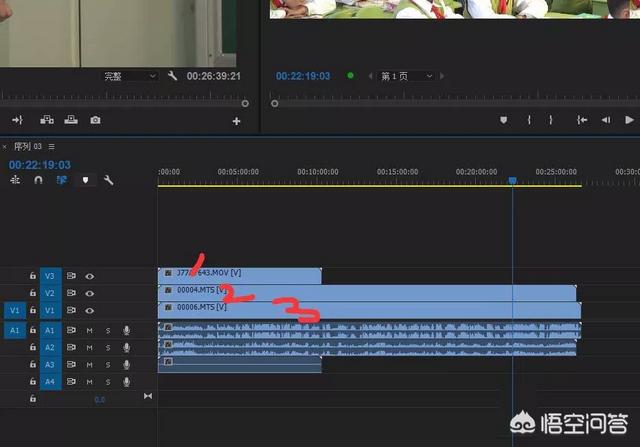The width and height of the screenshot is (640, 447).
Task: Hide track V3 using eye icon
Action: [90, 275]
